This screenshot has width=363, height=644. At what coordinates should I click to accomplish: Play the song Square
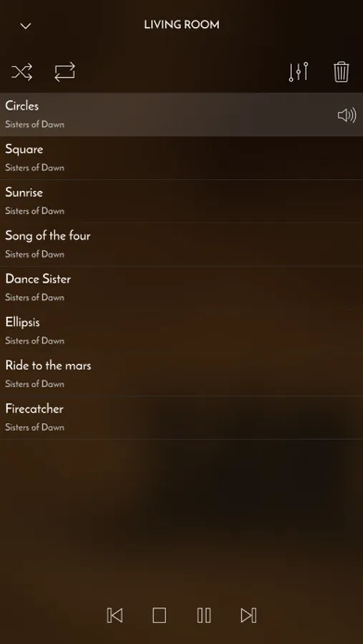(181, 157)
